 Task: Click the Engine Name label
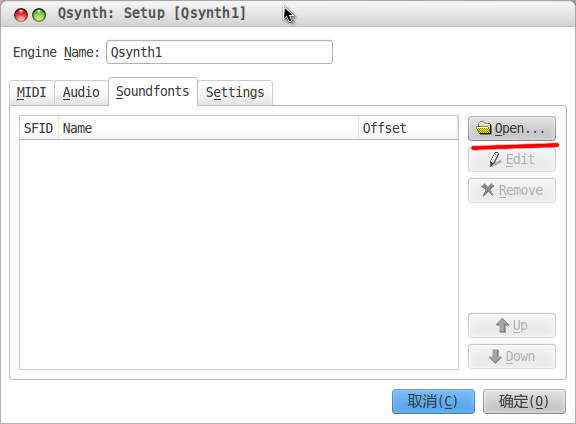pyautogui.click(x=56, y=52)
